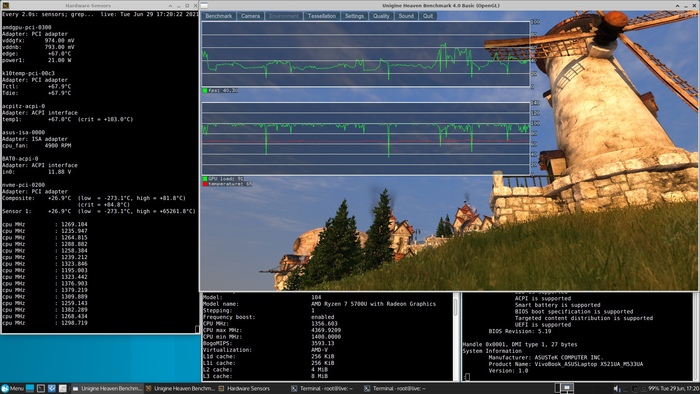Click the GPU load legend green square

pos(205,179)
